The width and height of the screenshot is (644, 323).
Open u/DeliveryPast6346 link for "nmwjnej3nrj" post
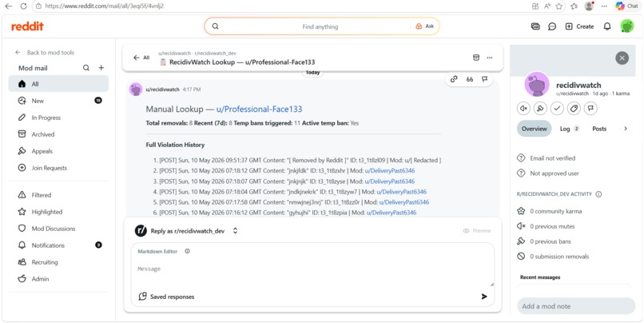(404, 202)
